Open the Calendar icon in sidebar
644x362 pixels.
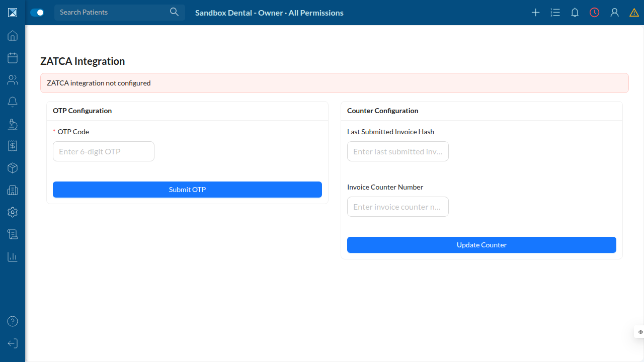coord(13,58)
